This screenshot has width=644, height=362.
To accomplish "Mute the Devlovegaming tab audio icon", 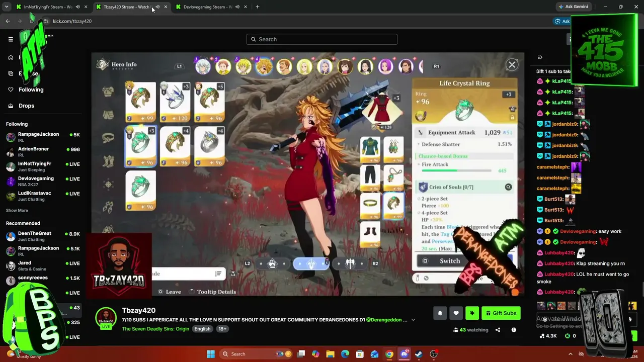I will (x=237, y=7).
